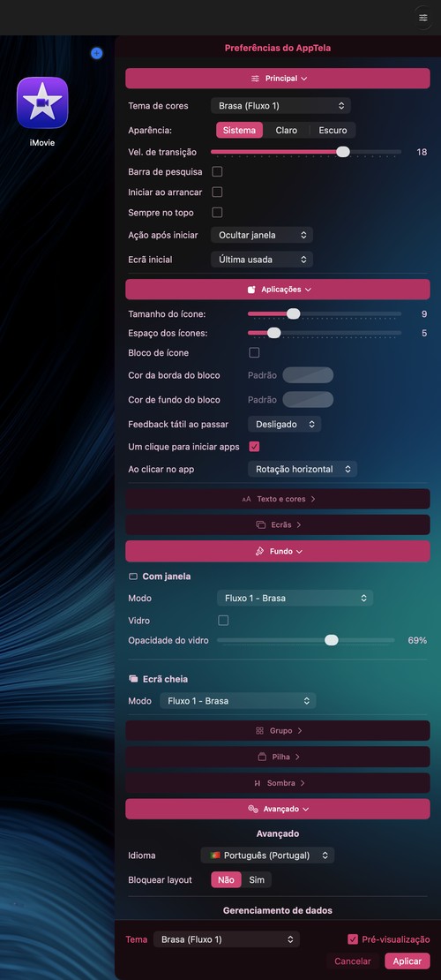Collapse the Avançado section header
This screenshot has width=441, height=980.
(277, 809)
